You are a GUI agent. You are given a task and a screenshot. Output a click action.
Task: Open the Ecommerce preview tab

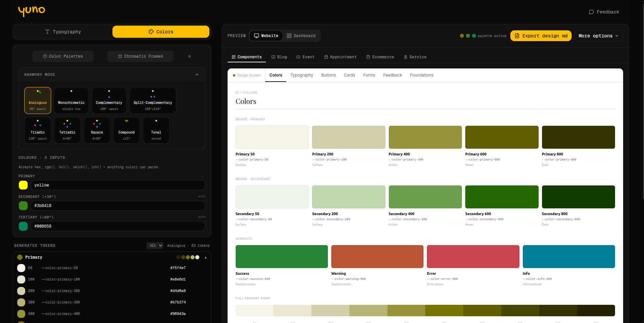tap(380, 57)
